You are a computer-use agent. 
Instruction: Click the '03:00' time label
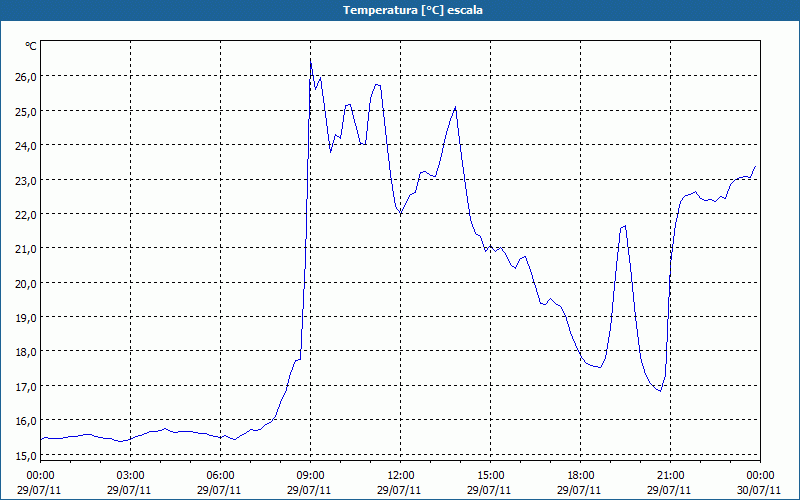[130, 476]
